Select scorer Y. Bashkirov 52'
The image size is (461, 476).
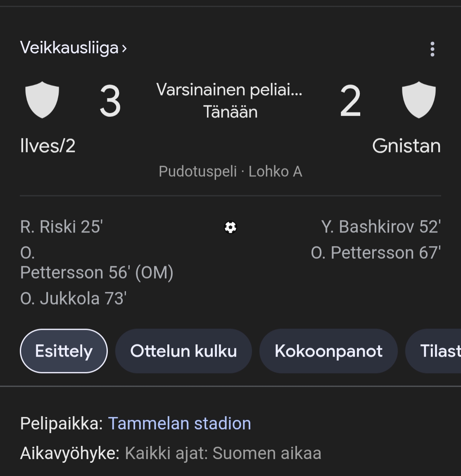[x=380, y=227]
